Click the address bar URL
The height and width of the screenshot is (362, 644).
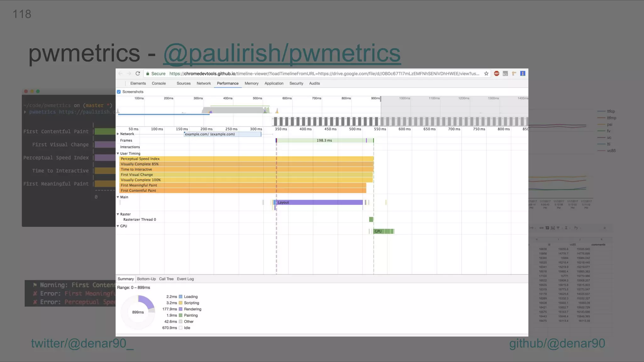click(x=324, y=74)
